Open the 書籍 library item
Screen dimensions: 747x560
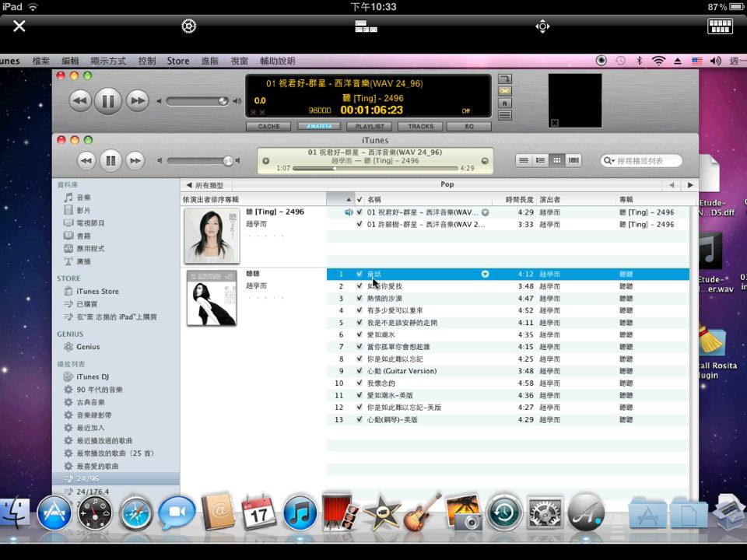[83, 236]
